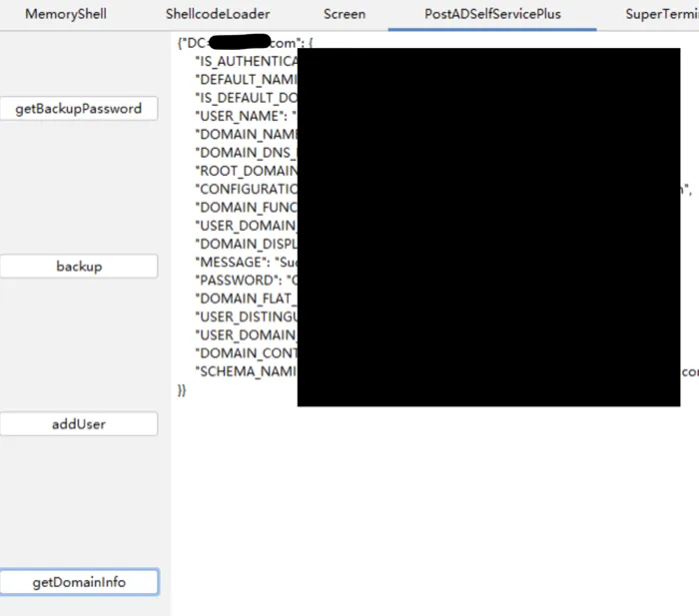Click the "PASSWORD" key in output
Screen dimensions: 699x616
point(239,281)
